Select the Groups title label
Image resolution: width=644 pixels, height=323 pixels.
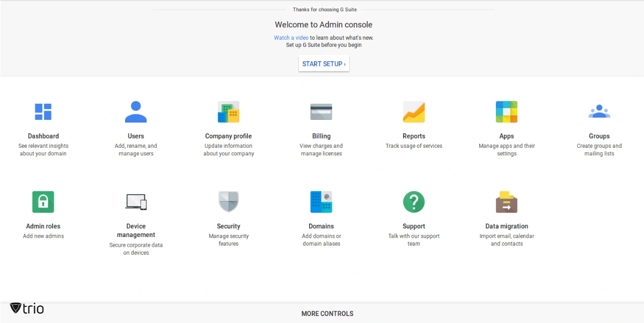coord(599,137)
